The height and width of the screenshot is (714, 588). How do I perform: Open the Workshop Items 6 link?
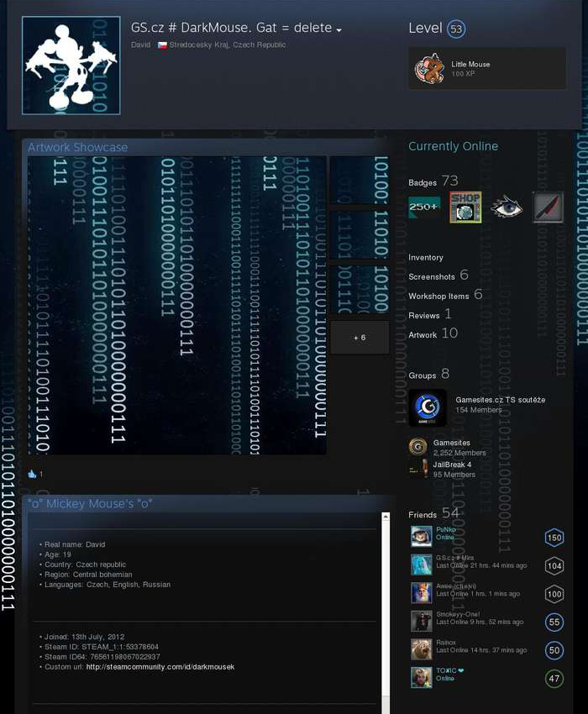pyautogui.click(x=445, y=295)
